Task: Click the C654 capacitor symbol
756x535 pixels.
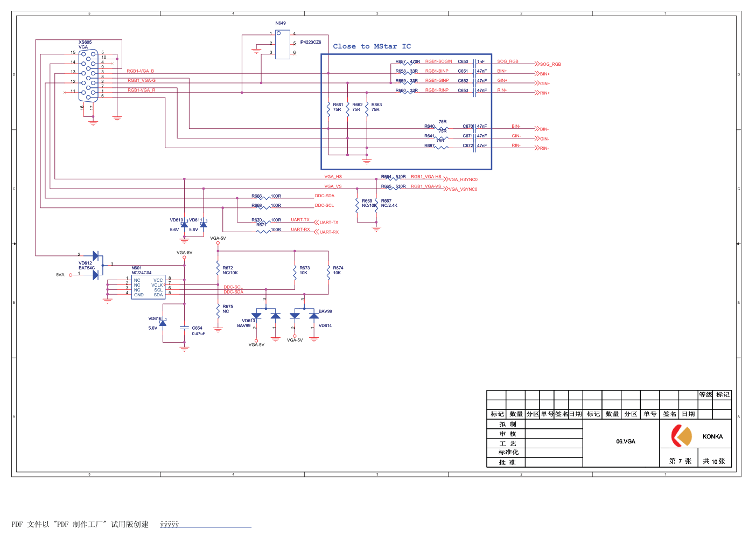Action: tap(185, 327)
